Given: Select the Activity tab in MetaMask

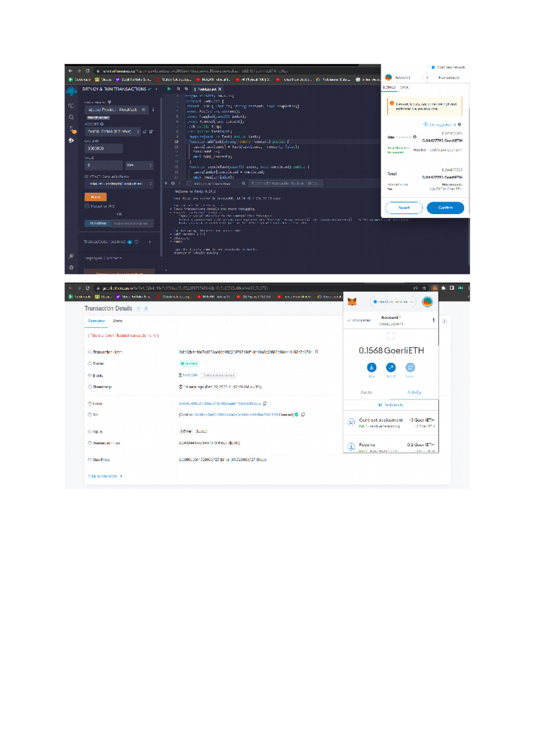Looking at the screenshot, I should (x=414, y=392).
